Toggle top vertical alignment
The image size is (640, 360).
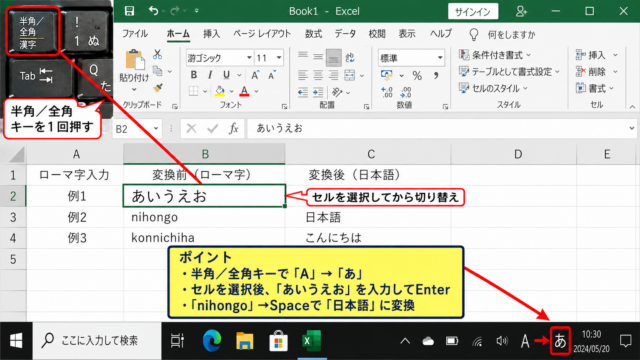pos(302,56)
